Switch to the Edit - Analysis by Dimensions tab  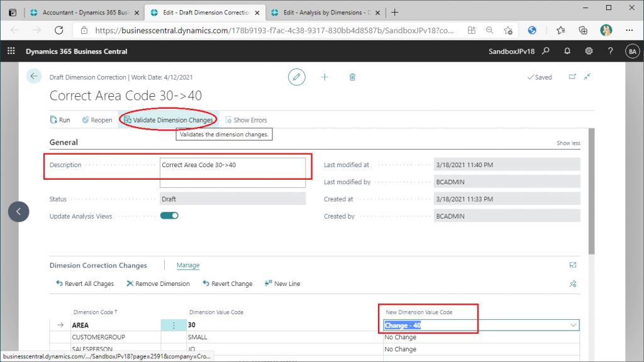(326, 13)
